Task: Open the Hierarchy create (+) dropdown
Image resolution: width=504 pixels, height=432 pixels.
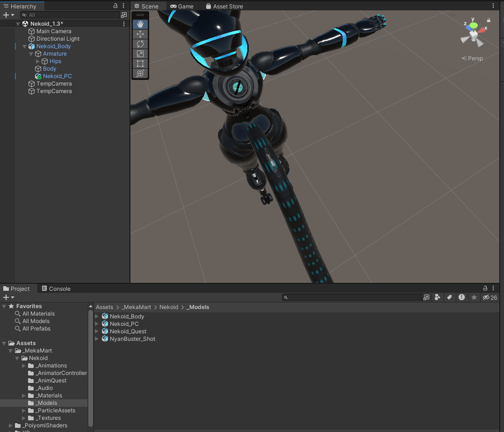Action: coord(8,15)
